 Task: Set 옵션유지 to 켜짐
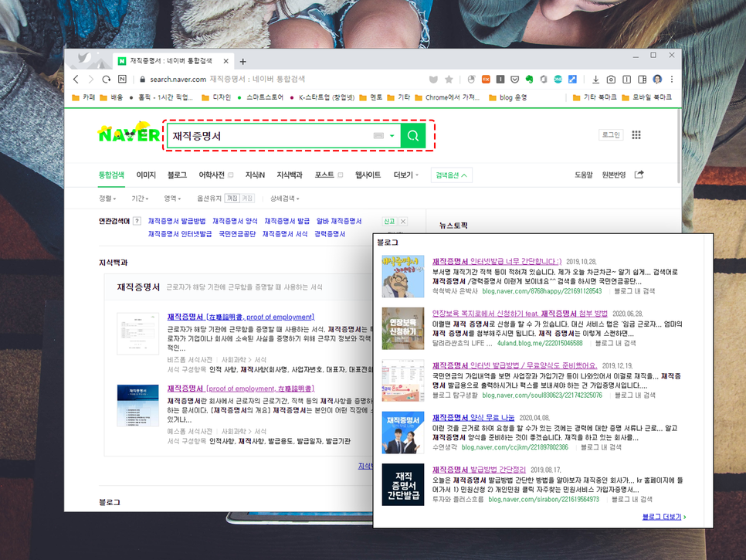(x=247, y=199)
